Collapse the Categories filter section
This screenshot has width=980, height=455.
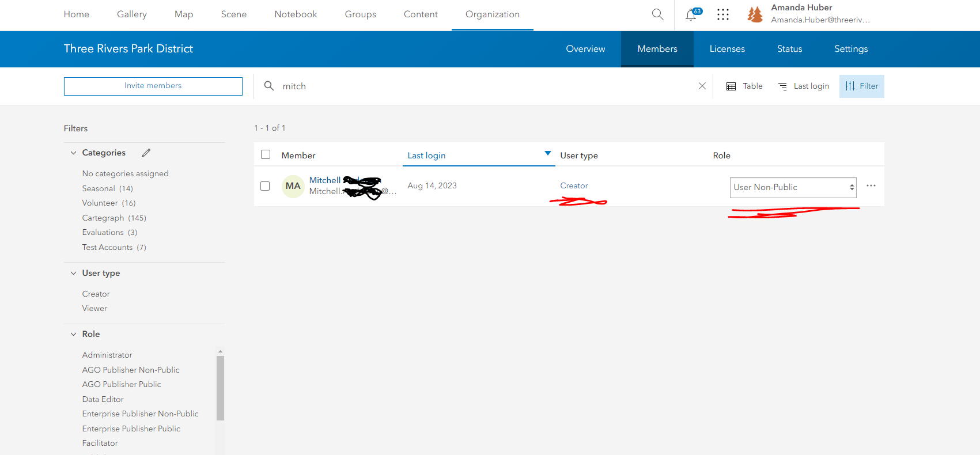point(73,153)
